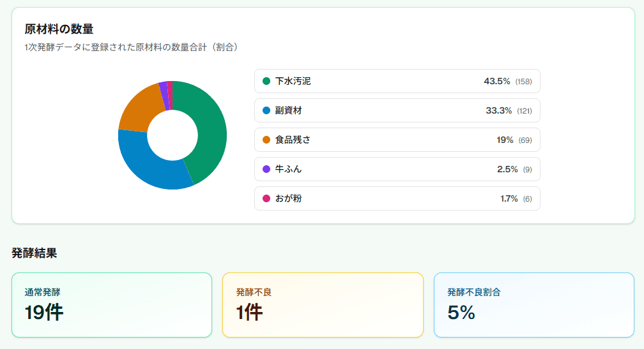
Task: Open the 発酵不良 1件 card
Action: point(323,305)
